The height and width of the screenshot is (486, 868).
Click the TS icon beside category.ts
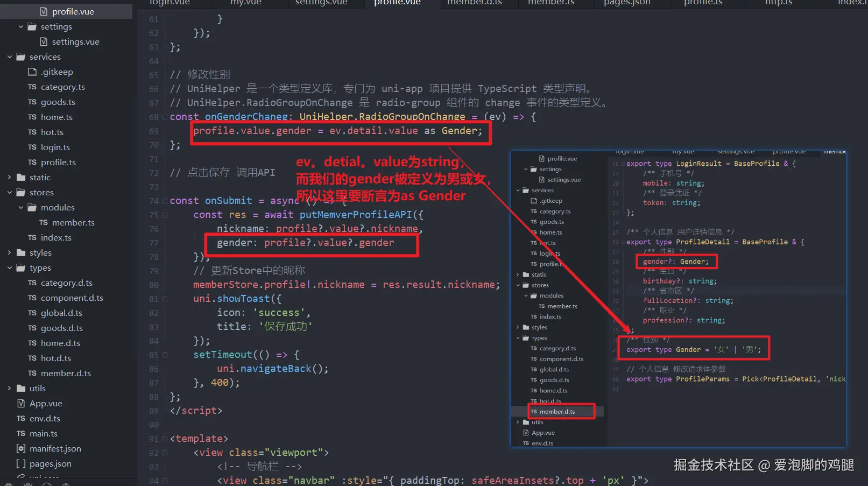click(32, 87)
